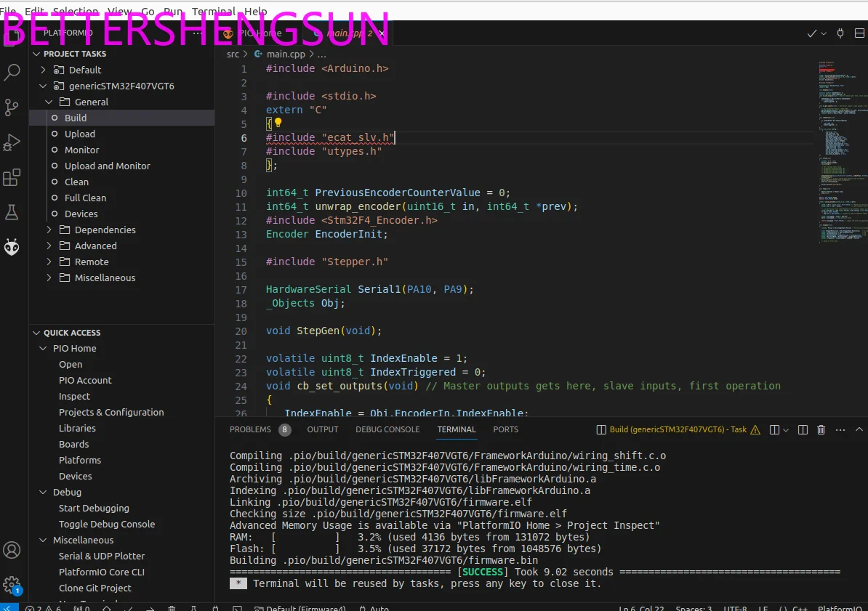Screen dimensions: 868x611
Task: Click Toggle Debug Console
Action: coord(107,524)
